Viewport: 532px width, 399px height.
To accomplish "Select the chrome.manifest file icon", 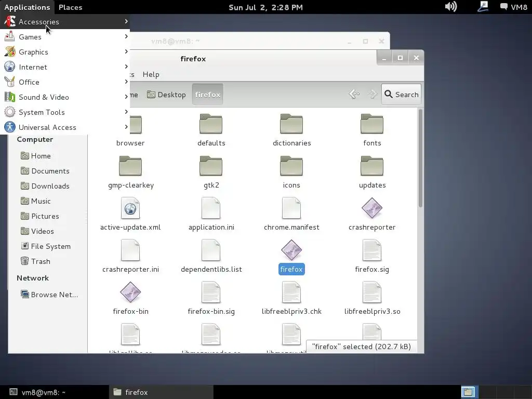I will pos(291,208).
